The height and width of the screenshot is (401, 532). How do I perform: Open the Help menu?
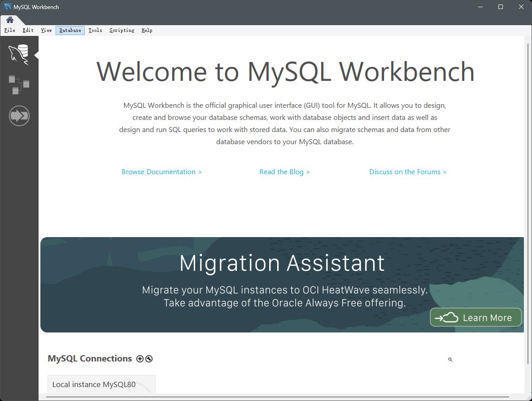pos(147,30)
